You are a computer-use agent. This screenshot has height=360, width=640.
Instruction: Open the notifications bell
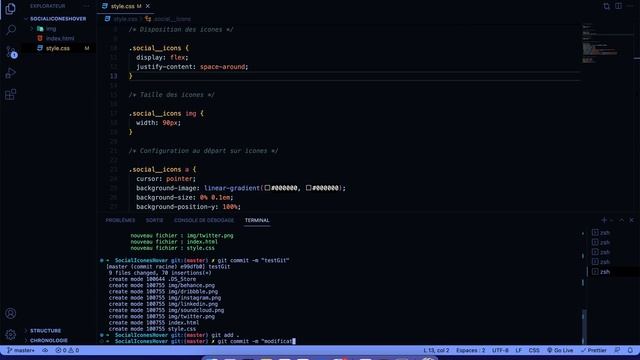coord(630,350)
